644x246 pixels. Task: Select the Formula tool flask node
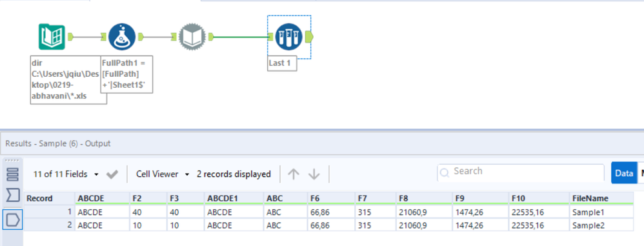(122, 37)
